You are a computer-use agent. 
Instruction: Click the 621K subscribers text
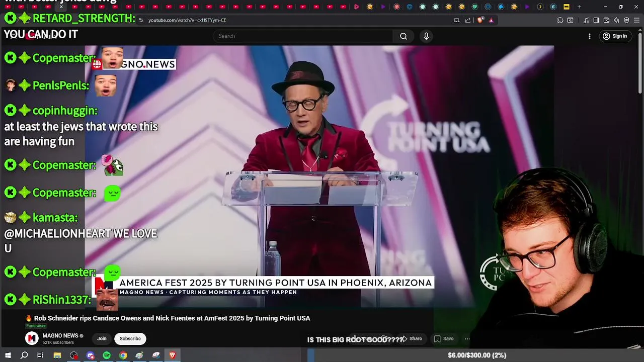[58, 343]
